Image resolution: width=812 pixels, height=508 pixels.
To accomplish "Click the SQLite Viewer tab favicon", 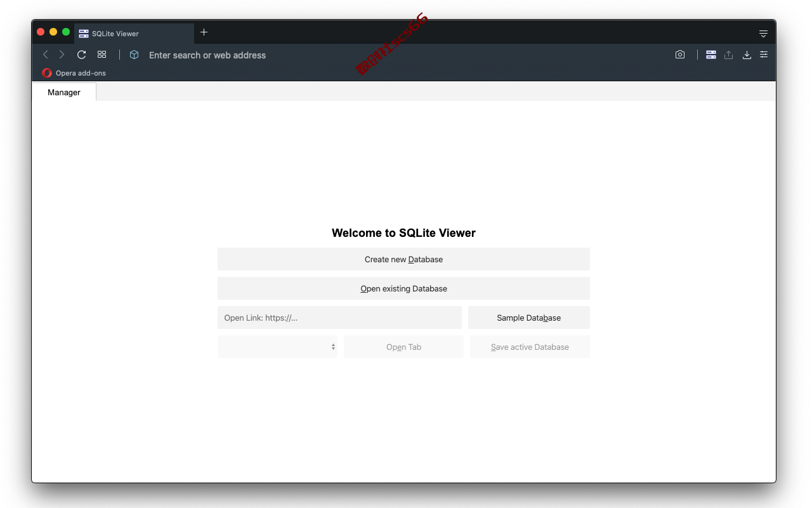I will 84,34.
